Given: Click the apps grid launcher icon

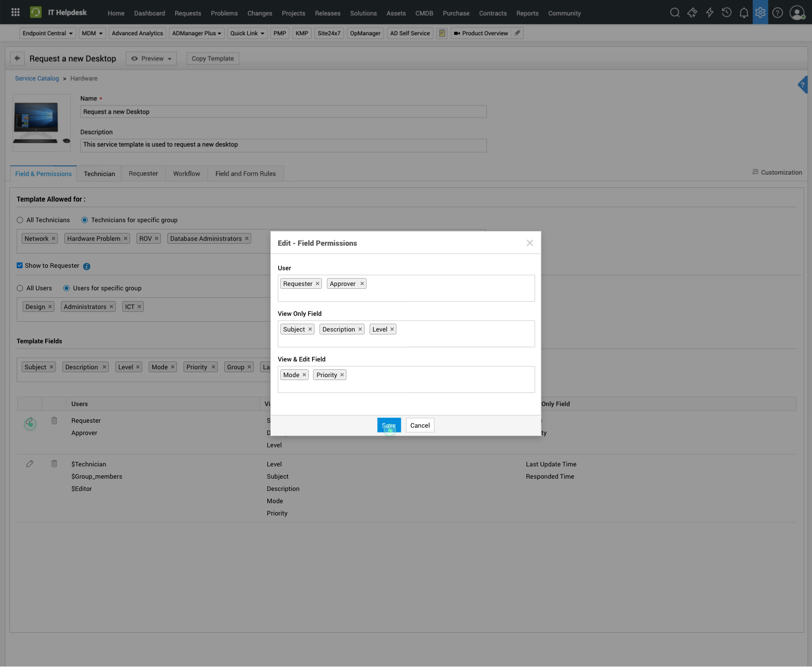Looking at the screenshot, I should (x=15, y=12).
